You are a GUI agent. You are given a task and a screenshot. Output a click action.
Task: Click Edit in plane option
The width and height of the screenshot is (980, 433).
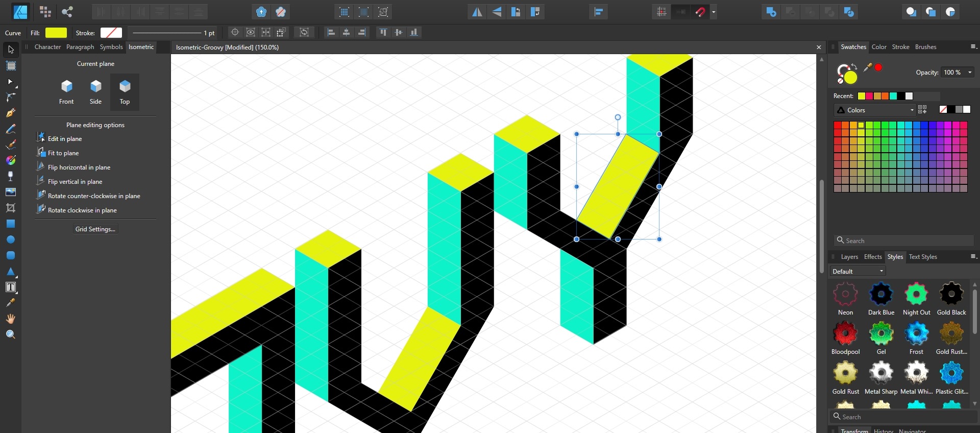pyautogui.click(x=59, y=138)
